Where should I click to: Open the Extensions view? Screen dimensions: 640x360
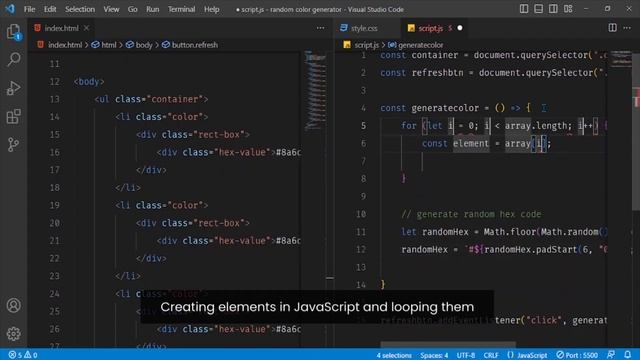pyautogui.click(x=13, y=116)
